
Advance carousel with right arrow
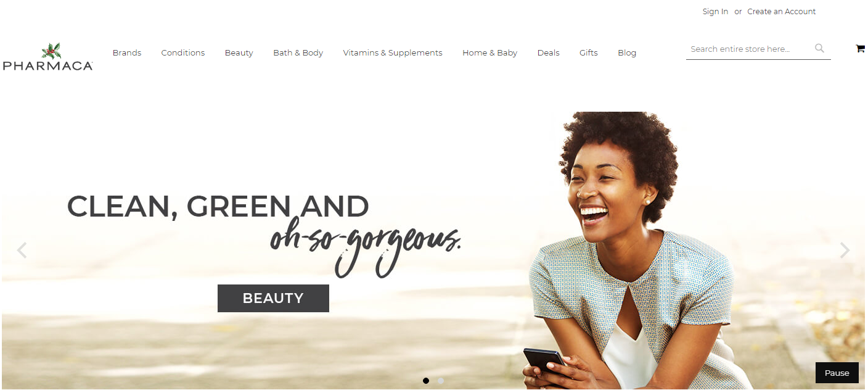pos(845,250)
